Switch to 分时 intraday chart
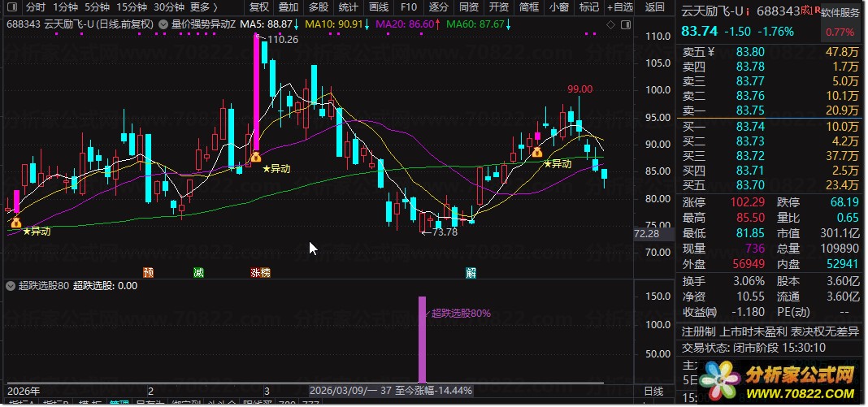 pos(36,7)
